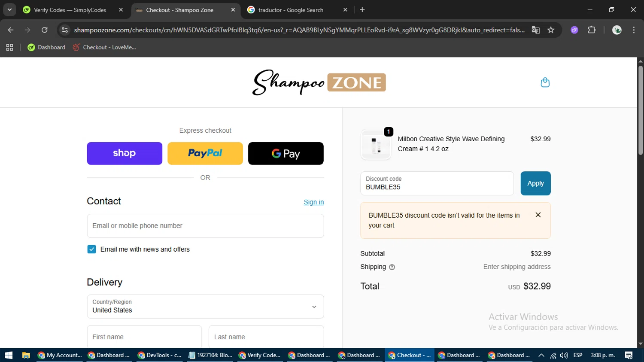Dismiss the BUMBLE35 invalid code alert
The image size is (644, 362).
538,215
